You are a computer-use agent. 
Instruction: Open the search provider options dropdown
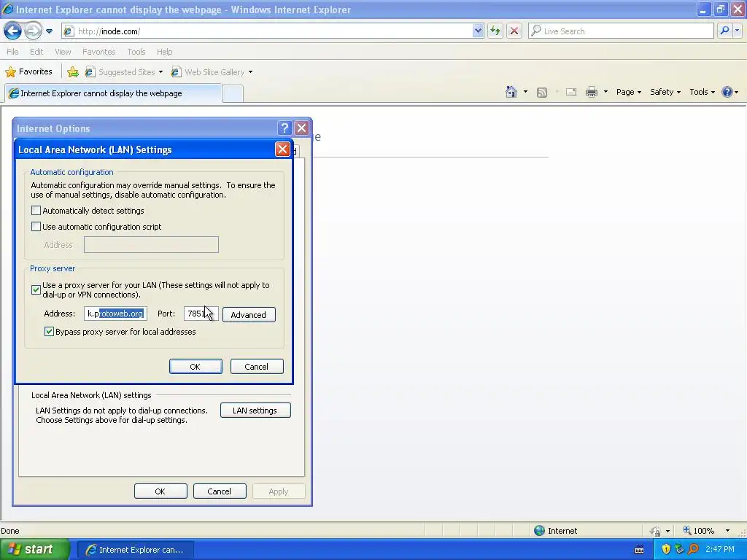pyautogui.click(x=737, y=31)
